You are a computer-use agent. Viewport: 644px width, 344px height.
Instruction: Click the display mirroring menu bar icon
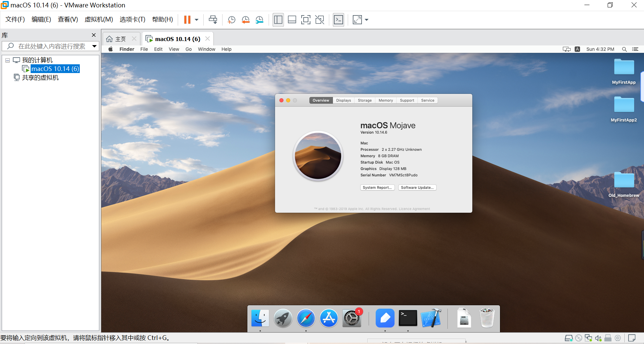click(x=567, y=49)
